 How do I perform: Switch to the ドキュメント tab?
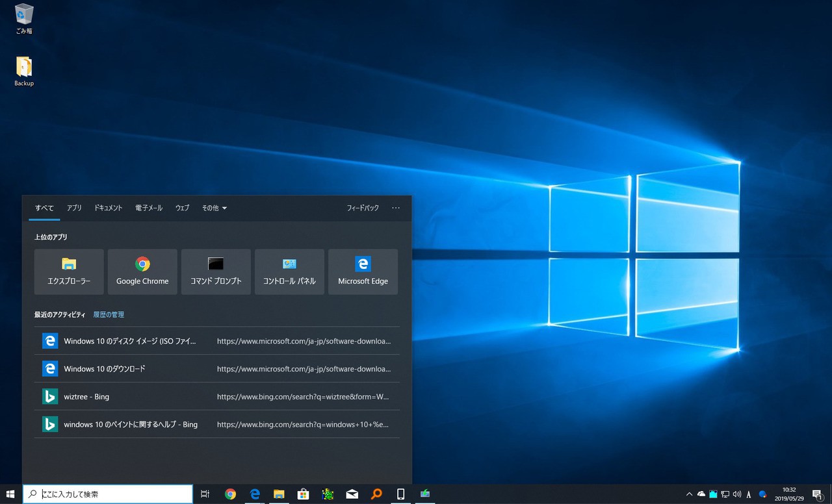pos(108,208)
